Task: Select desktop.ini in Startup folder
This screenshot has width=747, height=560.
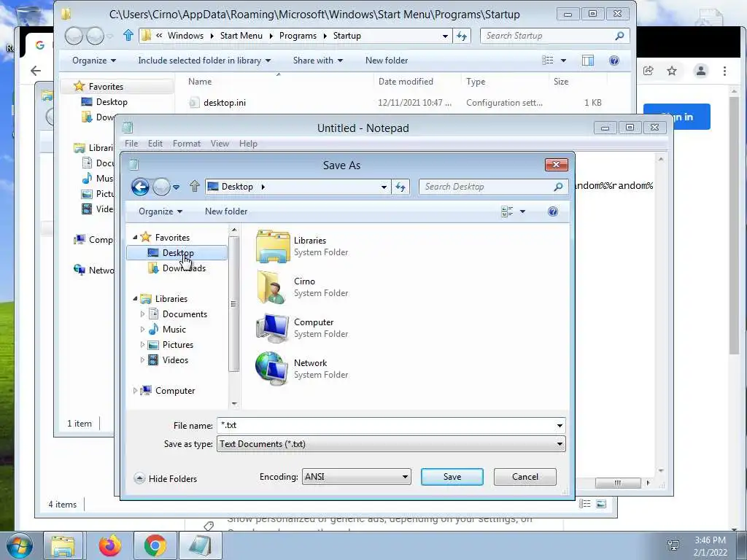Action: (225, 102)
